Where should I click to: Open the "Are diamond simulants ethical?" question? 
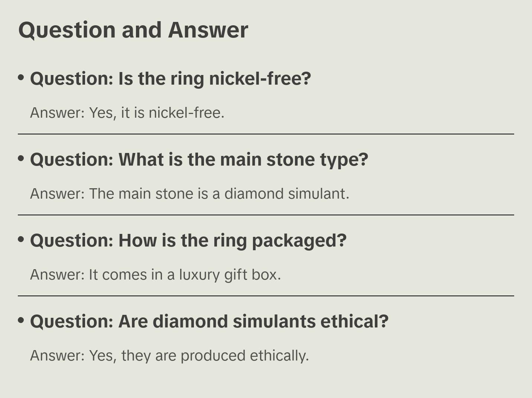pyautogui.click(x=209, y=322)
